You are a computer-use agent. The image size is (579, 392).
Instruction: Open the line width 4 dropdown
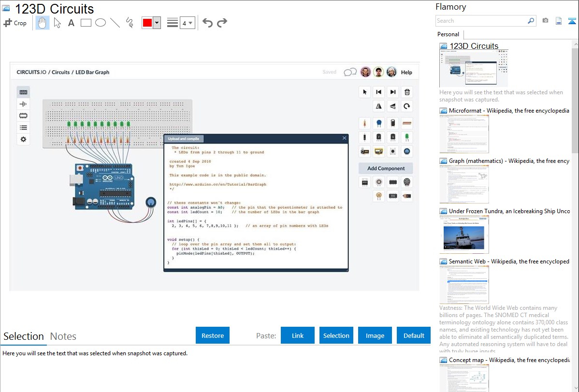(x=187, y=23)
